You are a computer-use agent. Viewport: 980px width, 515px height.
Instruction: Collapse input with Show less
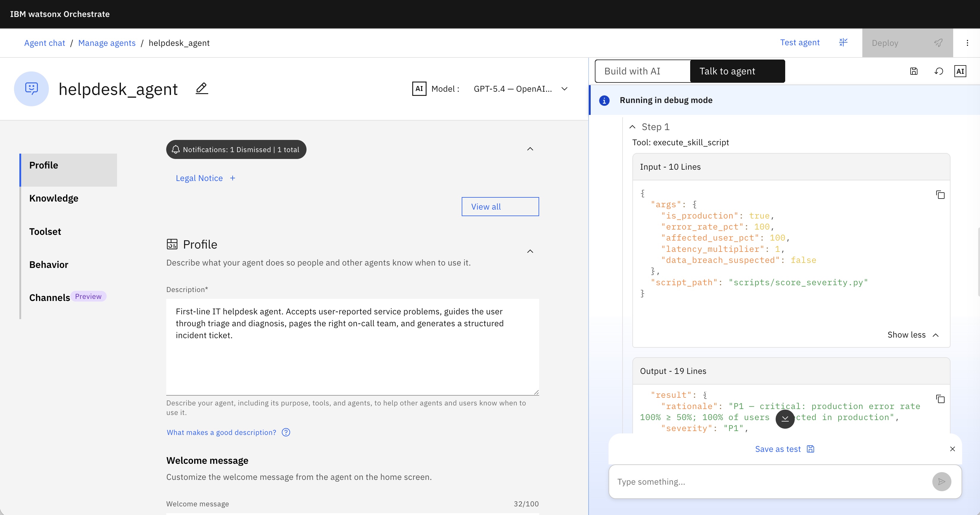[x=913, y=335]
